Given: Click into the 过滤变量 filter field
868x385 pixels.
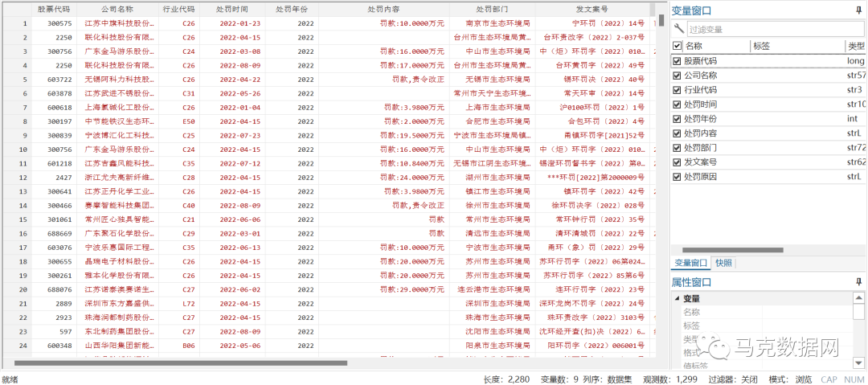Looking at the screenshot, I should (774, 30).
